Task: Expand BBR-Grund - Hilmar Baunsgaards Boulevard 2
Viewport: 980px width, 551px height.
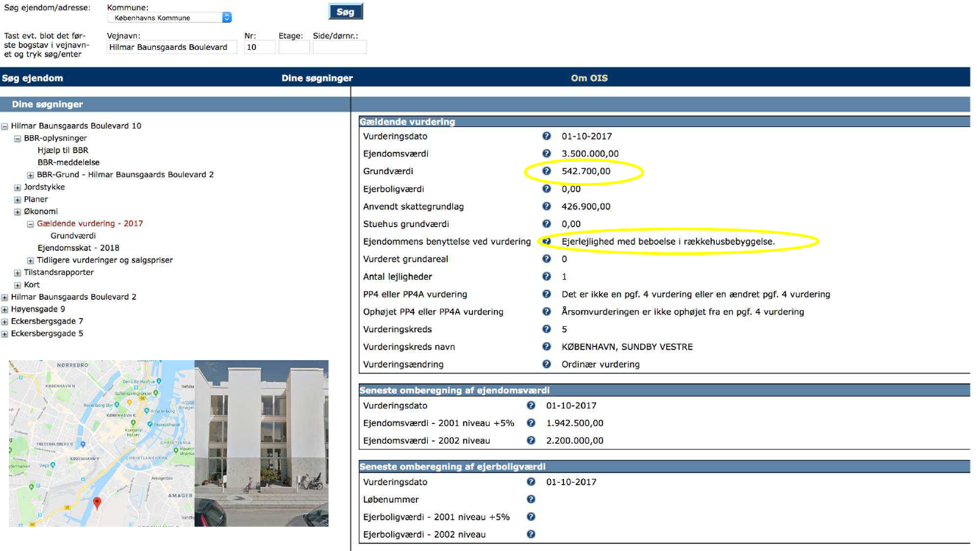Action: point(30,175)
